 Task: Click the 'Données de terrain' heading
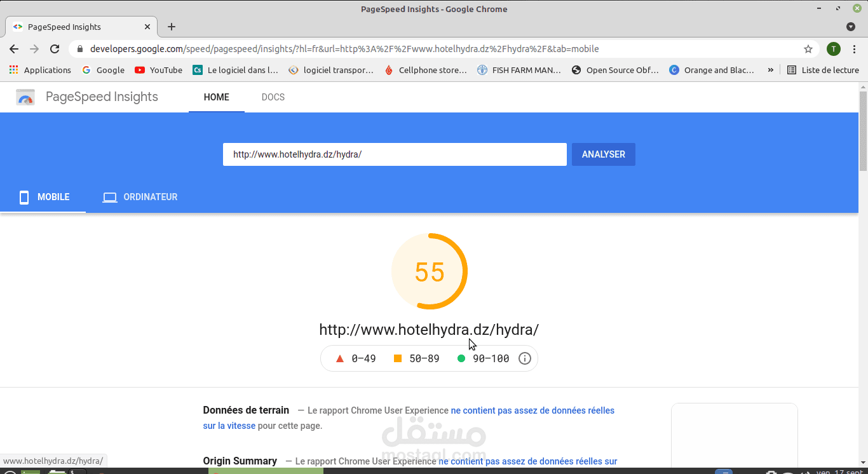coord(246,410)
